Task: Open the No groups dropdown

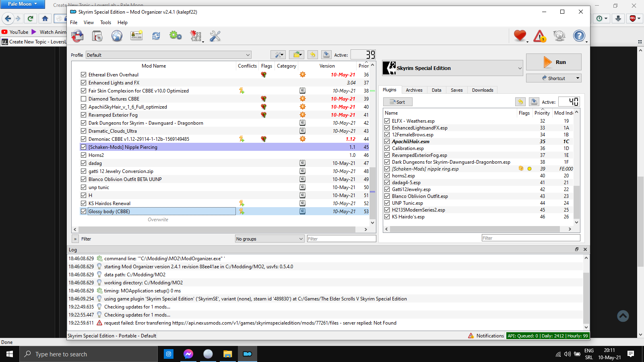Action: [270, 239]
